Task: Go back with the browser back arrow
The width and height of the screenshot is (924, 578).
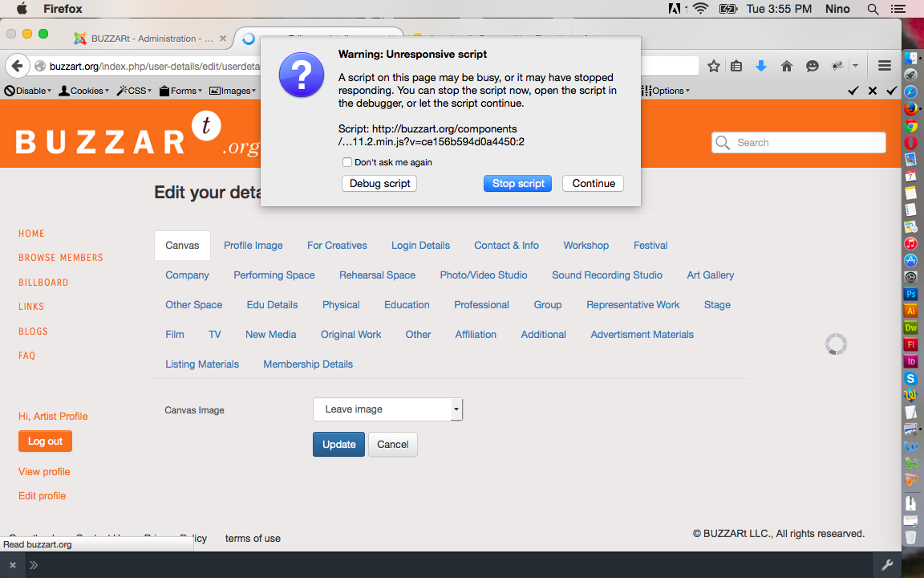Action: pos(18,66)
